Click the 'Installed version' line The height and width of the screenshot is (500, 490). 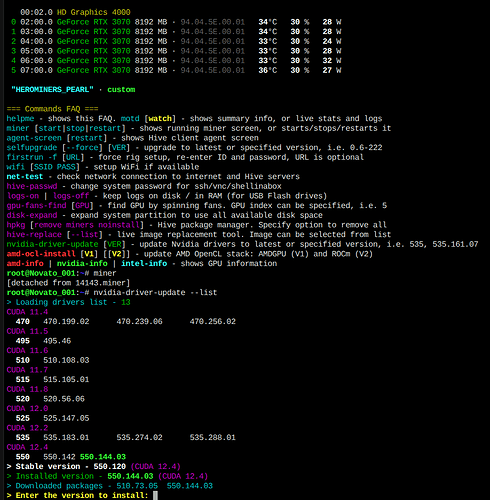point(107,476)
